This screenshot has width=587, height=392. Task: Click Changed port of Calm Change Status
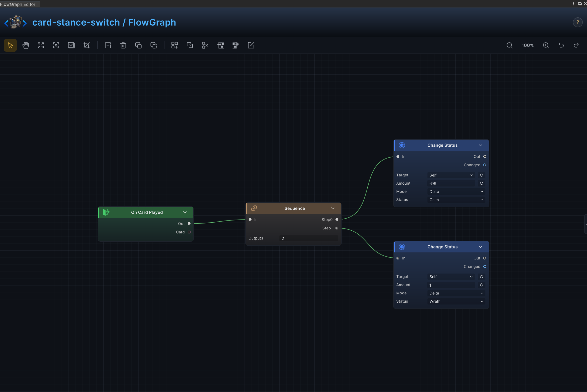[484, 165]
